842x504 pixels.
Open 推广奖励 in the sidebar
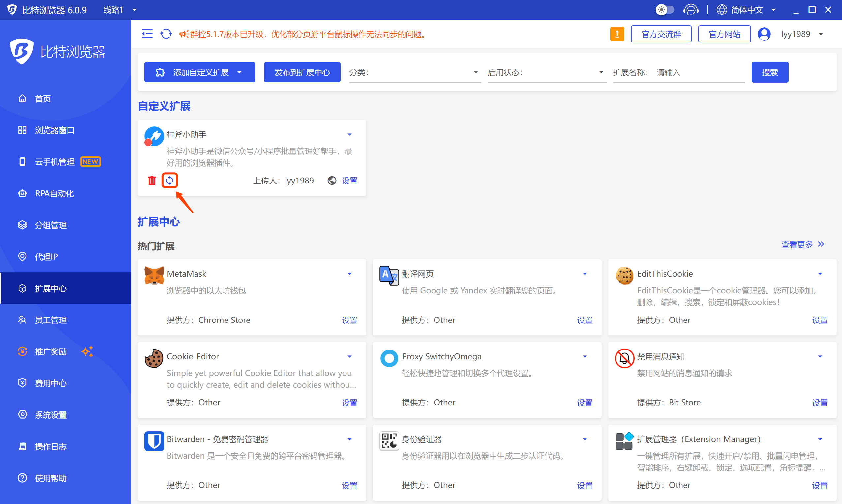[66, 351]
